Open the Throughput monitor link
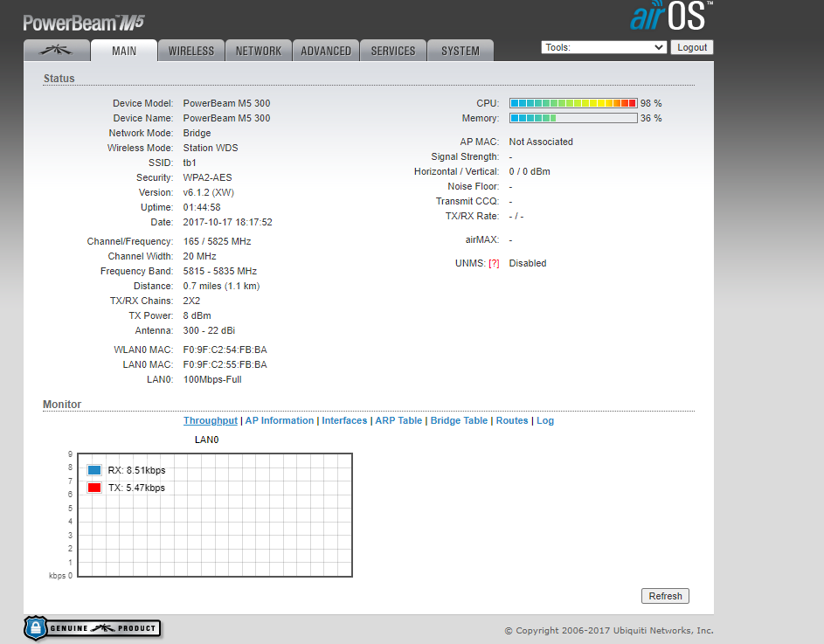The image size is (824, 644). [x=211, y=420]
